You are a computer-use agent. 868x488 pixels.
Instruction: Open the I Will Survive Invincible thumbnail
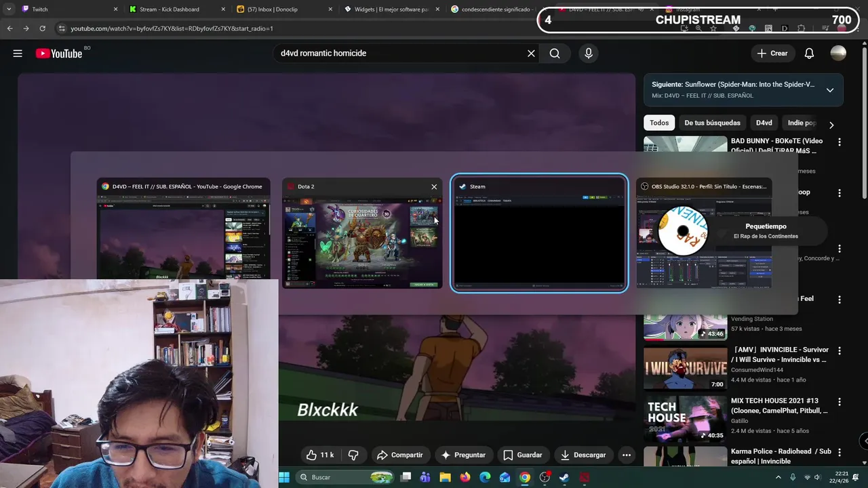685,368
